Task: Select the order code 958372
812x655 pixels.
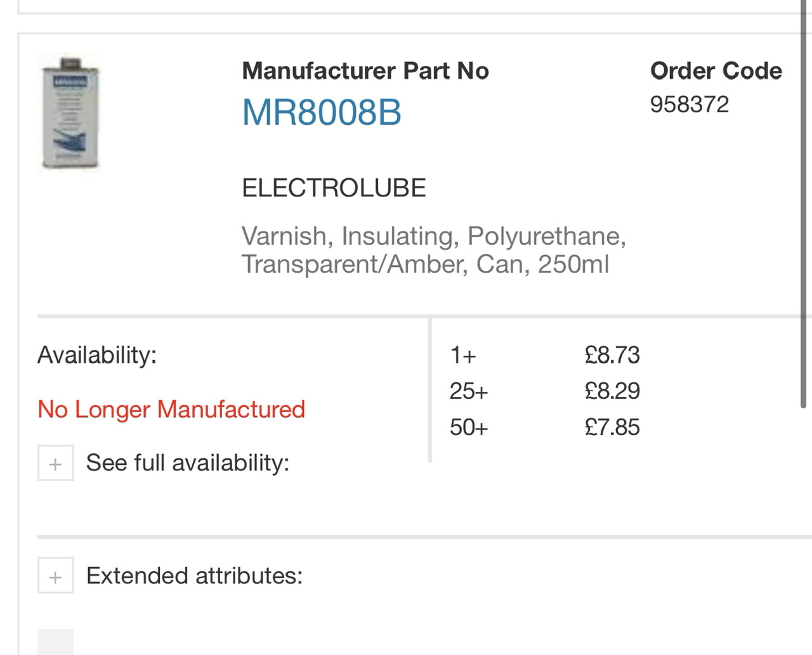Action: (690, 105)
